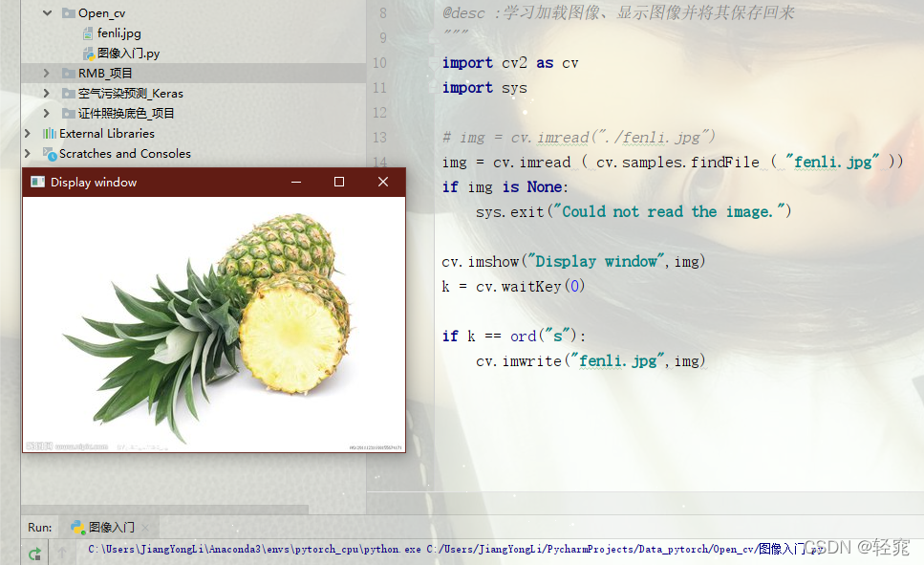924x565 pixels.
Task: Click the External Libraries icon
Action: click(x=50, y=133)
